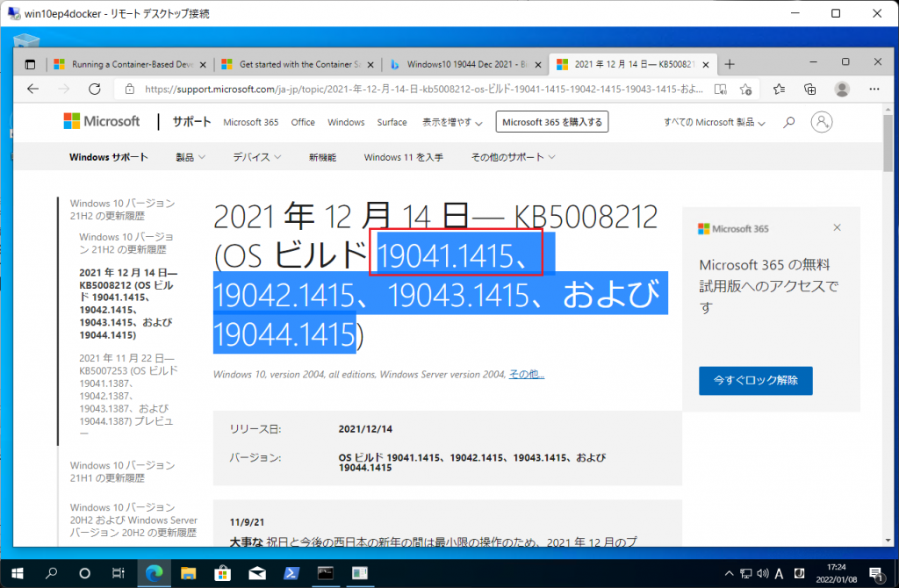Viewport: 899px width, 588px height.
Task: Open Office nav item
Action: point(303,122)
